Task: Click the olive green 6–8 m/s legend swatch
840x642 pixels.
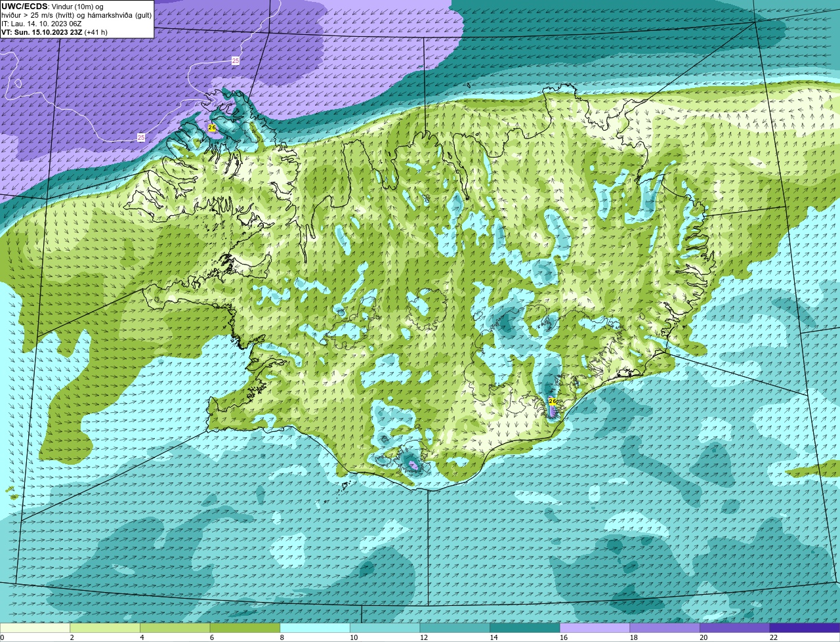Action: (x=245, y=628)
